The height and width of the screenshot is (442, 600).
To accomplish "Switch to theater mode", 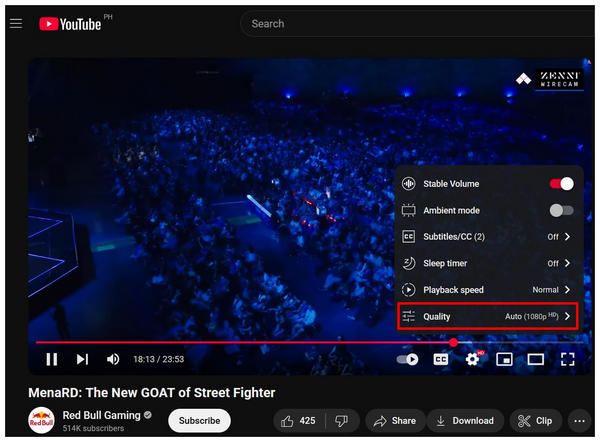I will pos(535,359).
